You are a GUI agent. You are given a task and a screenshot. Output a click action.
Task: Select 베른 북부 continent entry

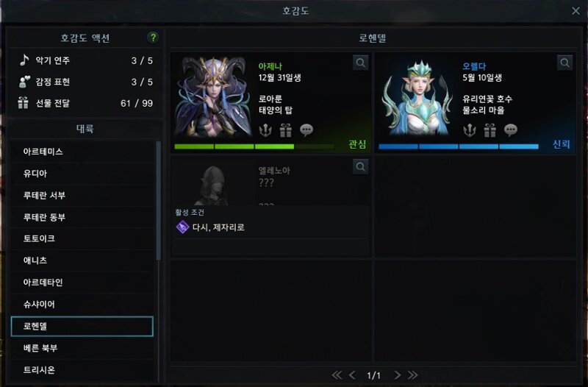82,348
